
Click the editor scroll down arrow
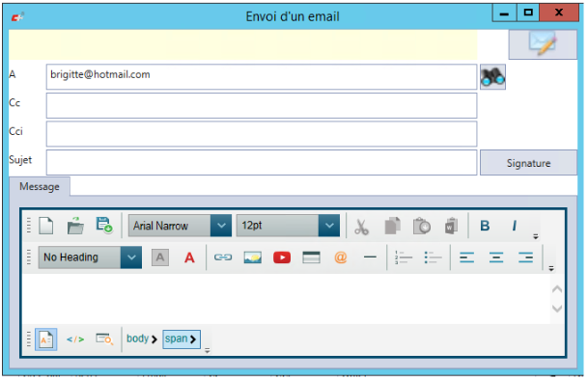pos(557,309)
